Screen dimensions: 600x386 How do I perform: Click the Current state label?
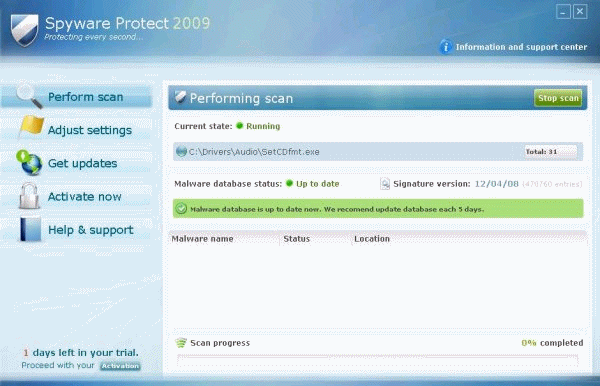(x=203, y=126)
